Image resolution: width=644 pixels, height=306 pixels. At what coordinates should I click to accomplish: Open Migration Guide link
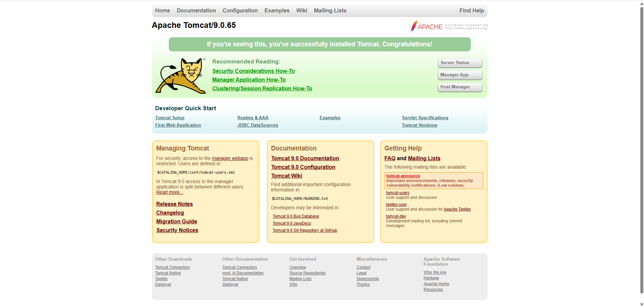click(177, 222)
